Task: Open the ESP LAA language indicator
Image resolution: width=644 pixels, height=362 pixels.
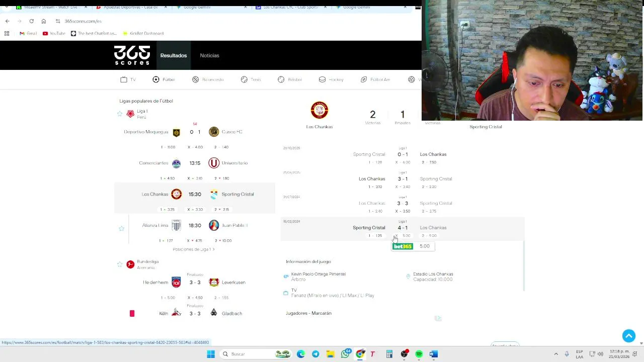Action: click(x=580, y=354)
